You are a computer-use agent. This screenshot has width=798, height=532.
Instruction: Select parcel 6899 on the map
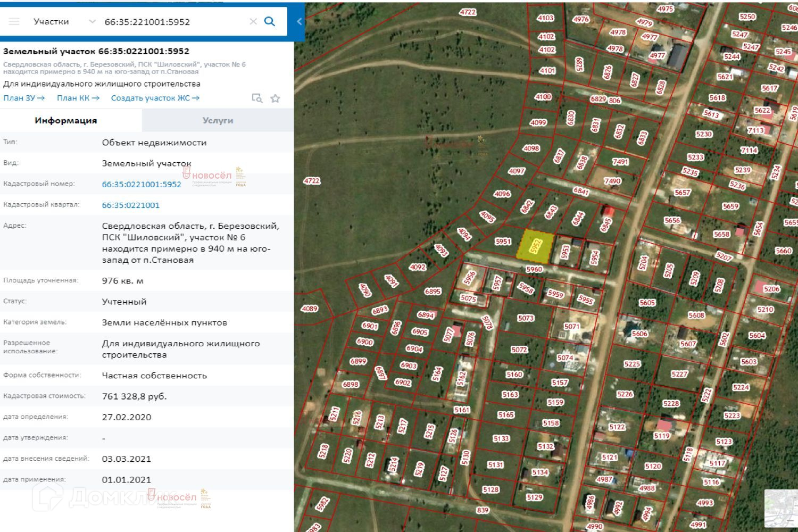coord(358,361)
